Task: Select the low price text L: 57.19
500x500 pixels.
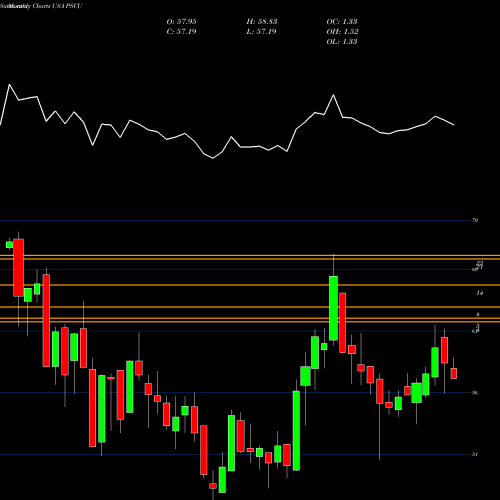Action: [262, 32]
